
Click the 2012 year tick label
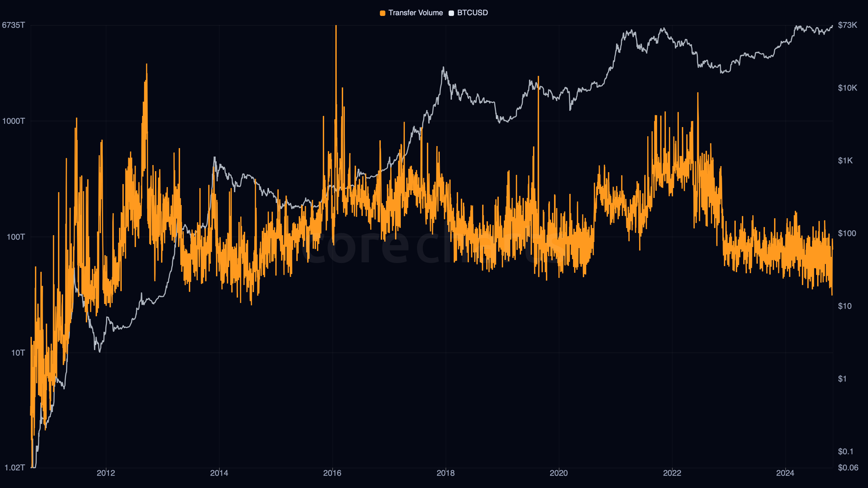tap(106, 473)
